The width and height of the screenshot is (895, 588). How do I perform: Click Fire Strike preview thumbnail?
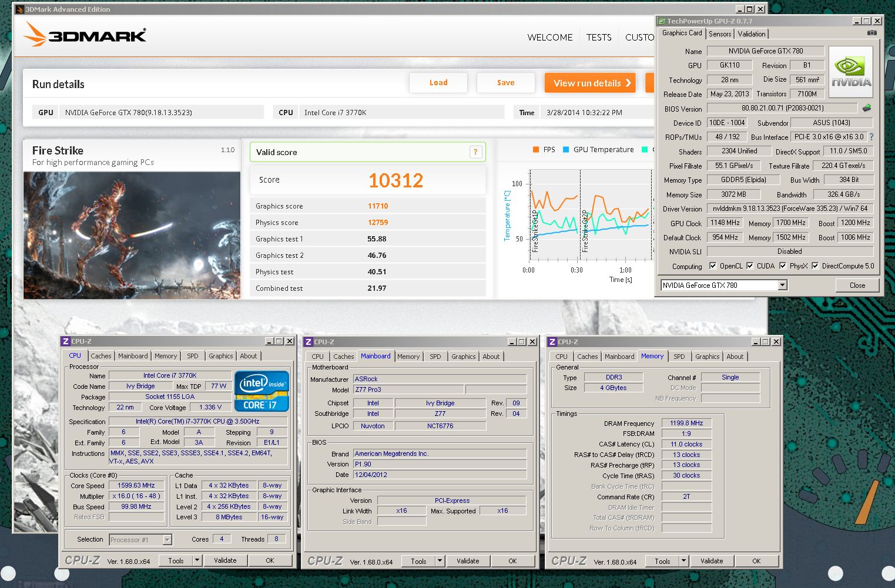coord(132,236)
